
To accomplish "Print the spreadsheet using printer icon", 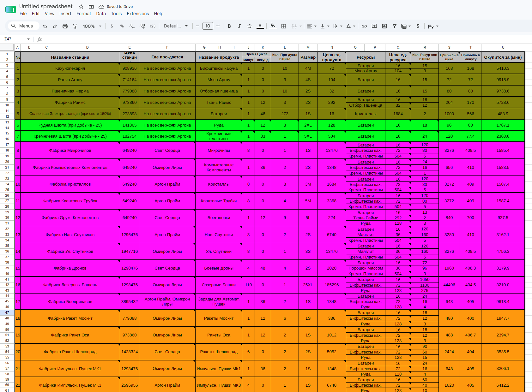I will tap(65, 26).
